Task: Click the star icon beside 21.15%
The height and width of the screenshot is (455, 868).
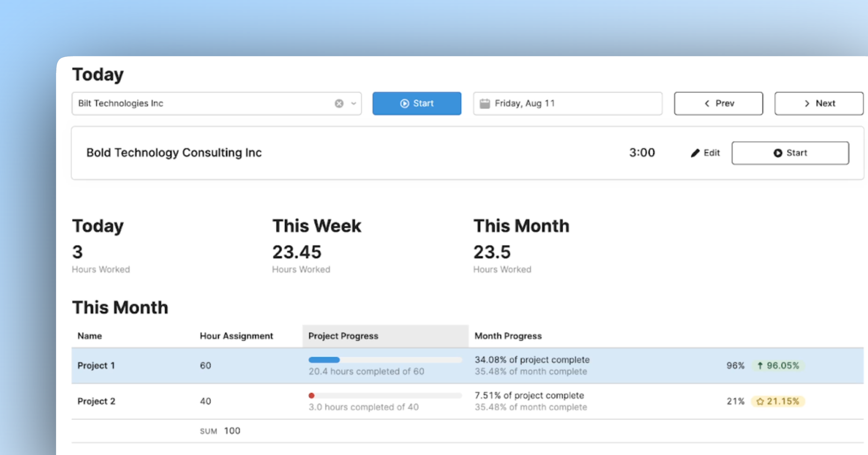Action: pos(760,402)
